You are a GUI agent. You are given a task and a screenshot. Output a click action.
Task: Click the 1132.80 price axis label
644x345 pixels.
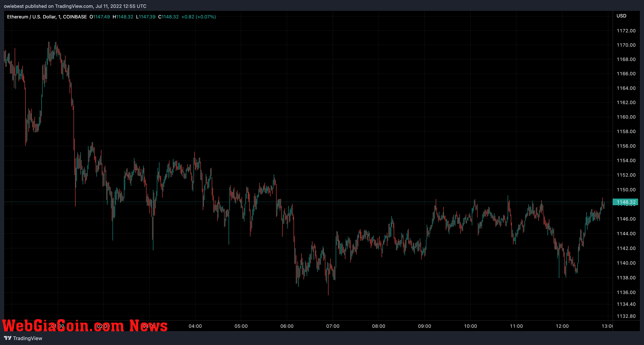click(626, 316)
